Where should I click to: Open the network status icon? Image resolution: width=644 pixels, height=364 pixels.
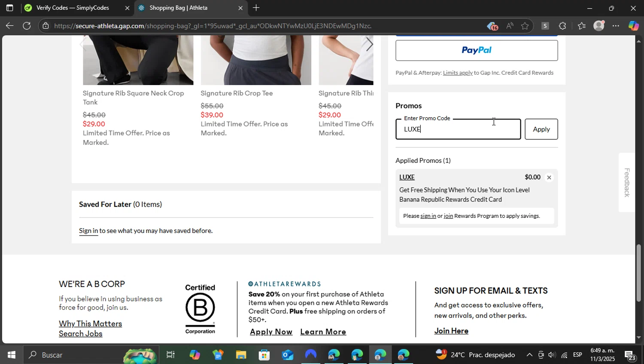click(564, 355)
